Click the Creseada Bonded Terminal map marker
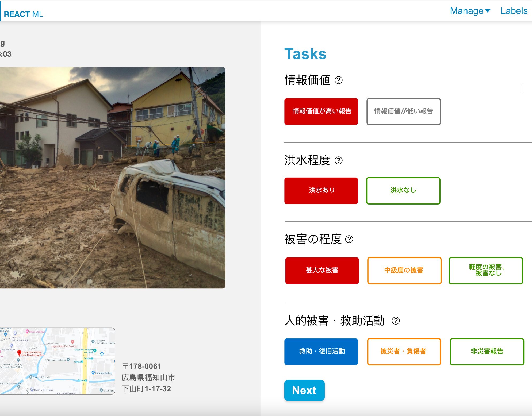This screenshot has height=416, width=532. 95,350
